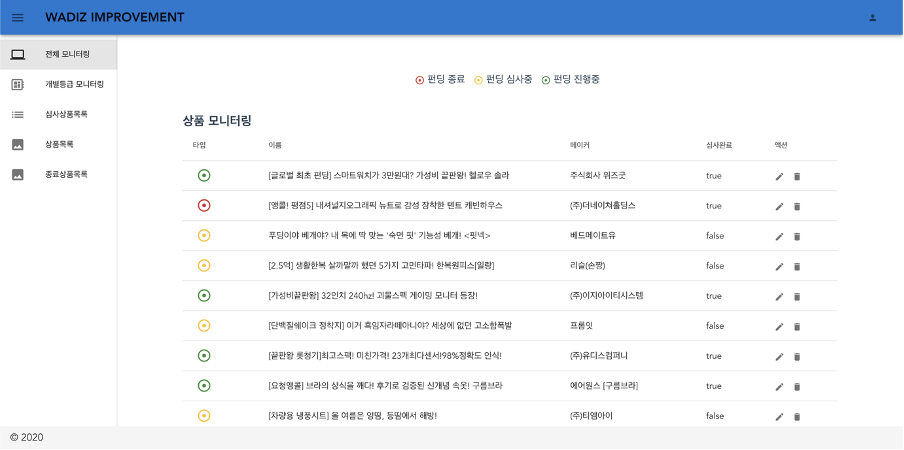This screenshot has height=450, width=904.
Task: Delete the 리슬(손짱) hanbok dress product
Action: 797,266
